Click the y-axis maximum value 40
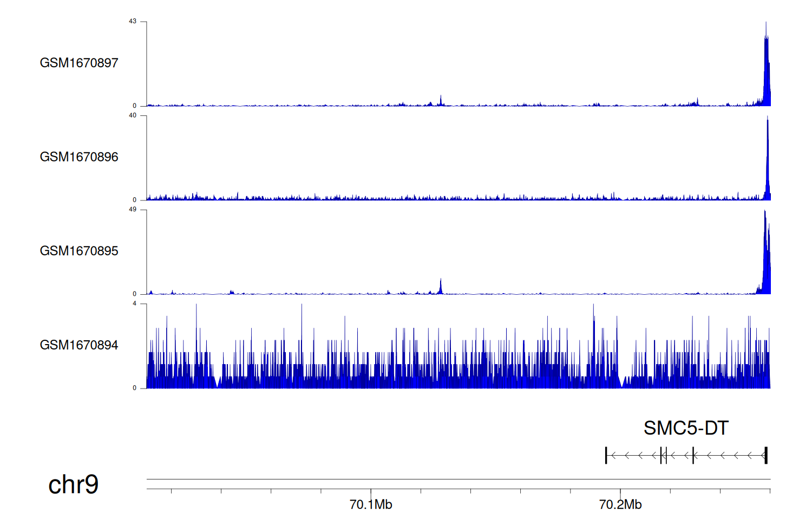 point(133,115)
